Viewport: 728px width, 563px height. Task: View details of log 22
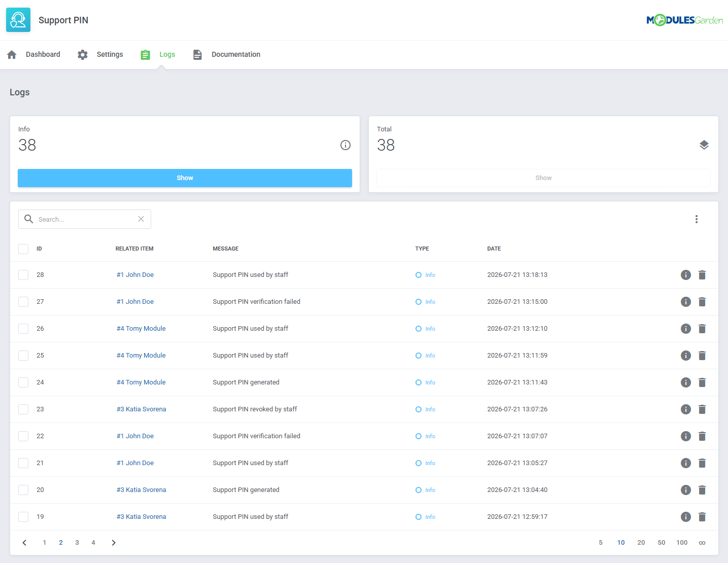click(686, 436)
